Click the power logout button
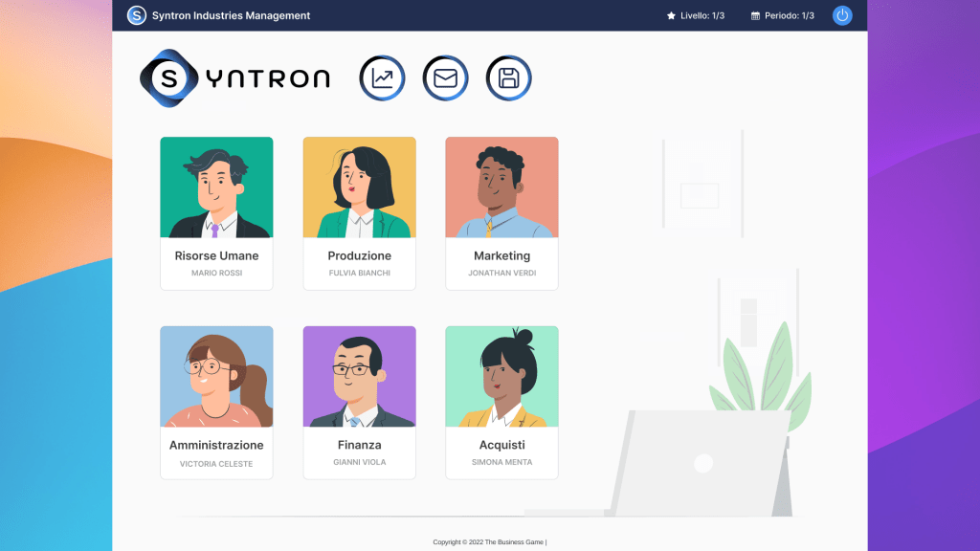Screen dimensions: 980x551 point(842,15)
